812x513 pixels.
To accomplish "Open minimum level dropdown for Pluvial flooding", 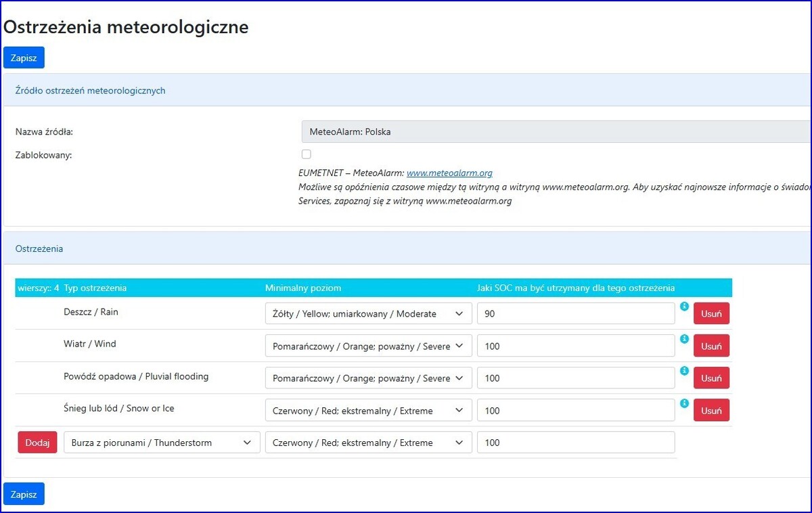I will (368, 378).
